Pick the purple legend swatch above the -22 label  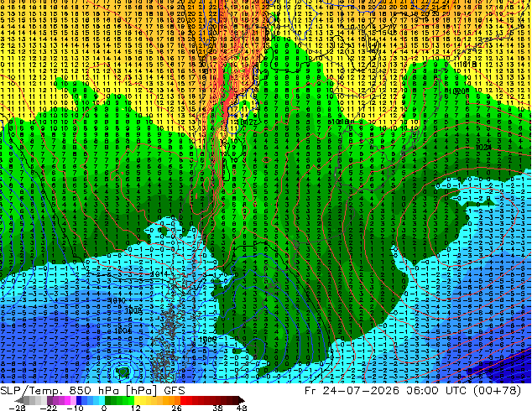pyautogui.click(x=50, y=400)
